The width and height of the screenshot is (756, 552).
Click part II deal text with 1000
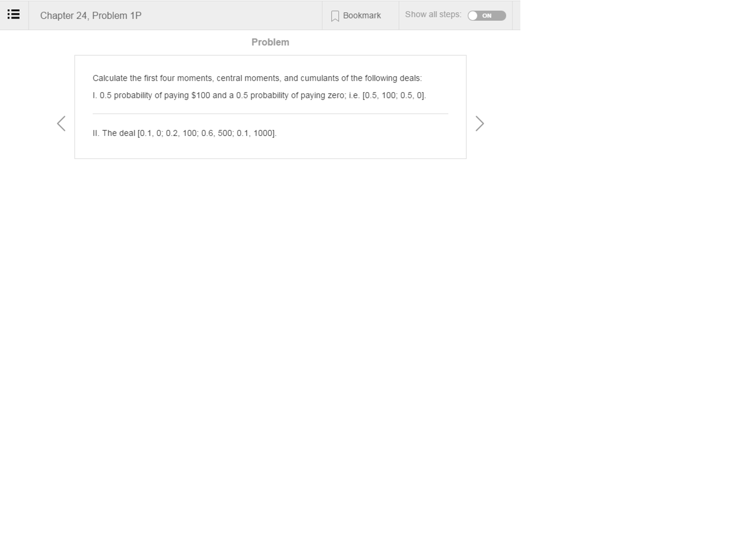pos(184,133)
